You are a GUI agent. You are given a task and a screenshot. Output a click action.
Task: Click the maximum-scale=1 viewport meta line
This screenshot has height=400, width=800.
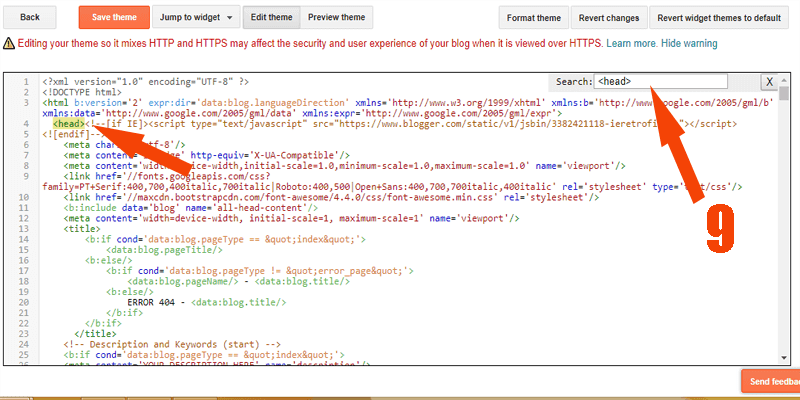click(291, 218)
